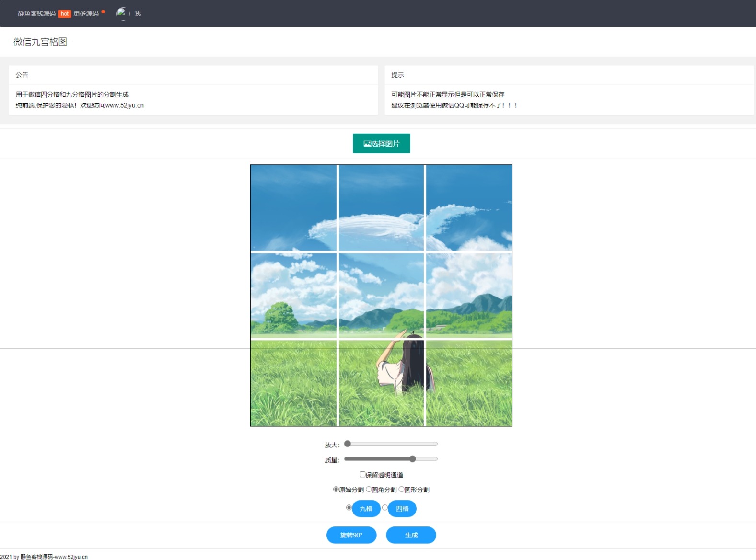Click the user avatar image in navbar

pyautogui.click(x=121, y=13)
